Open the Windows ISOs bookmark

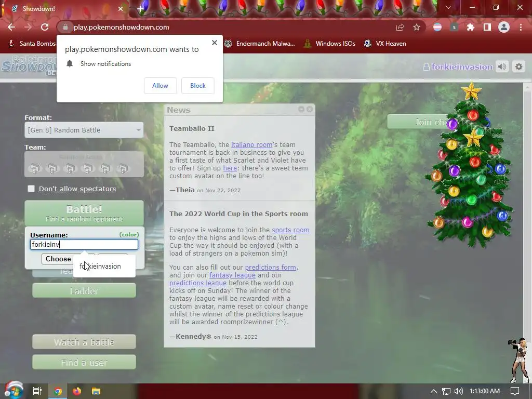click(329, 44)
